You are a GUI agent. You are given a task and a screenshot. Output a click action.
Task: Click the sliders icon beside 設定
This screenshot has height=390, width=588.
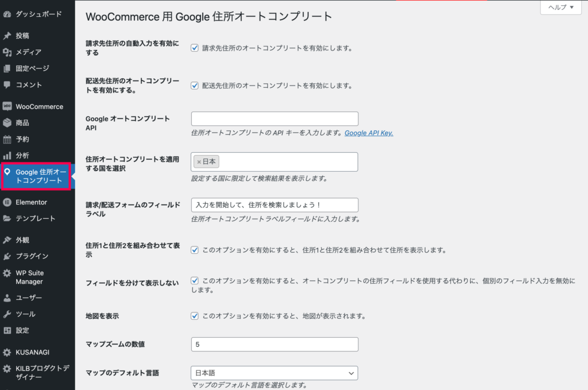click(7, 330)
